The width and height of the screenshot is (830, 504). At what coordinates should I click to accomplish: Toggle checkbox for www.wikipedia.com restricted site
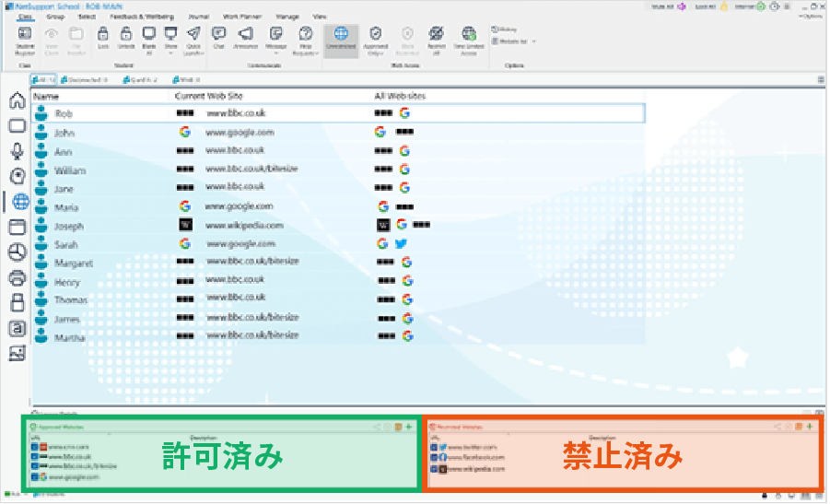point(434,469)
